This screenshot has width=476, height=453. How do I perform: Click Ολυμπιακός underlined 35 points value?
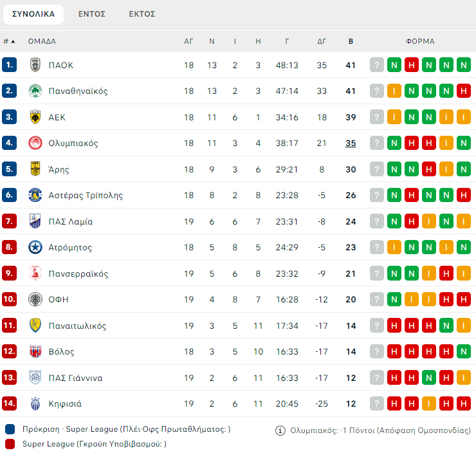coord(351,143)
